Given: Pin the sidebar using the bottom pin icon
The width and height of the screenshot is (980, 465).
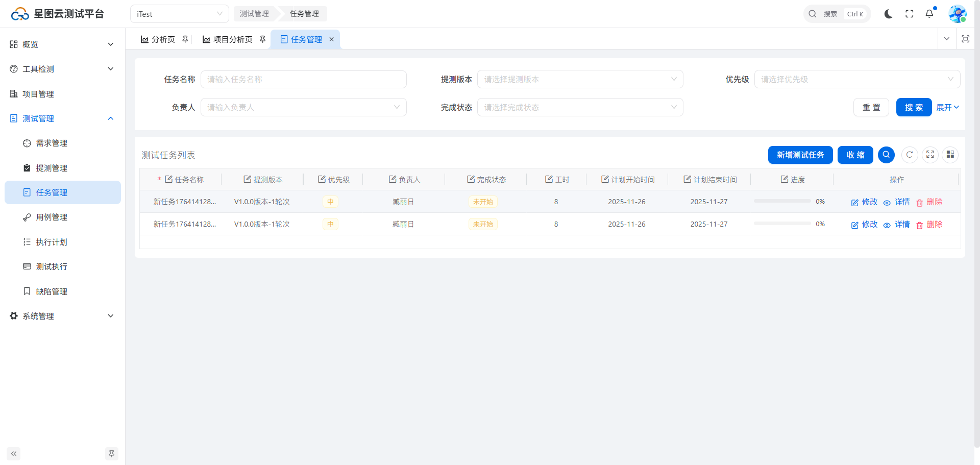Looking at the screenshot, I should point(111,453).
